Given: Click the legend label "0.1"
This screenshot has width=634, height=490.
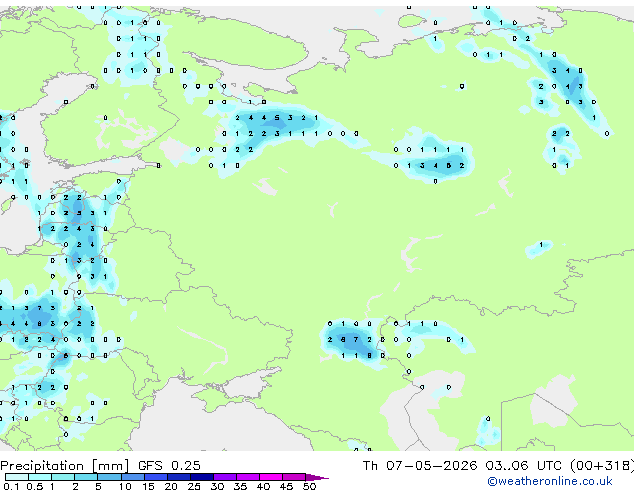Looking at the screenshot, I should point(11,486).
